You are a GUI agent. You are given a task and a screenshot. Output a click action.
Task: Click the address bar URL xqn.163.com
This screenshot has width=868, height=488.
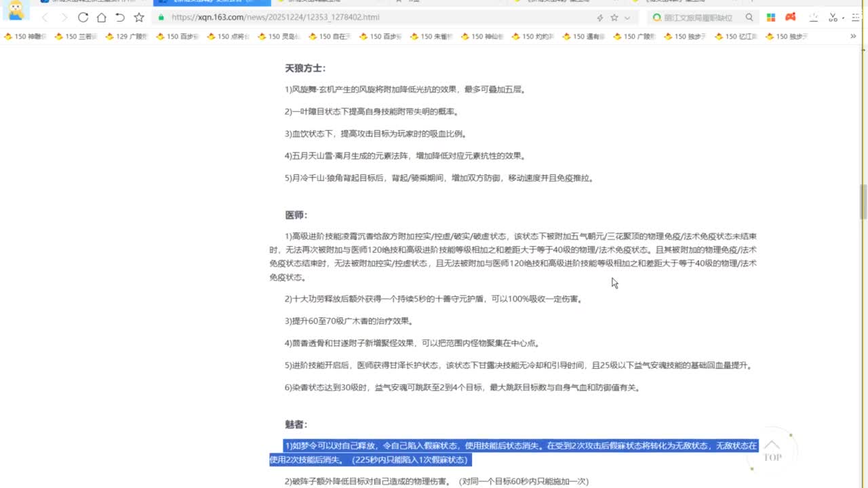[x=275, y=18]
